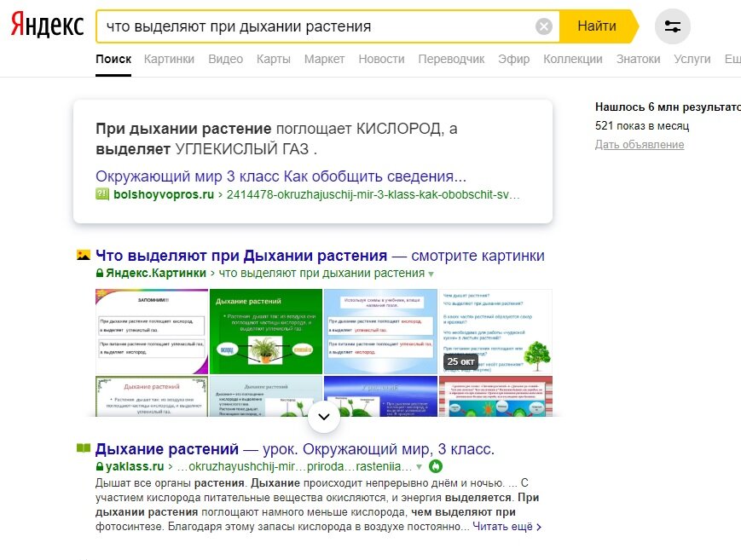This screenshot has height=560, width=741.
Task: Click the Найти search button
Action: pos(597,26)
